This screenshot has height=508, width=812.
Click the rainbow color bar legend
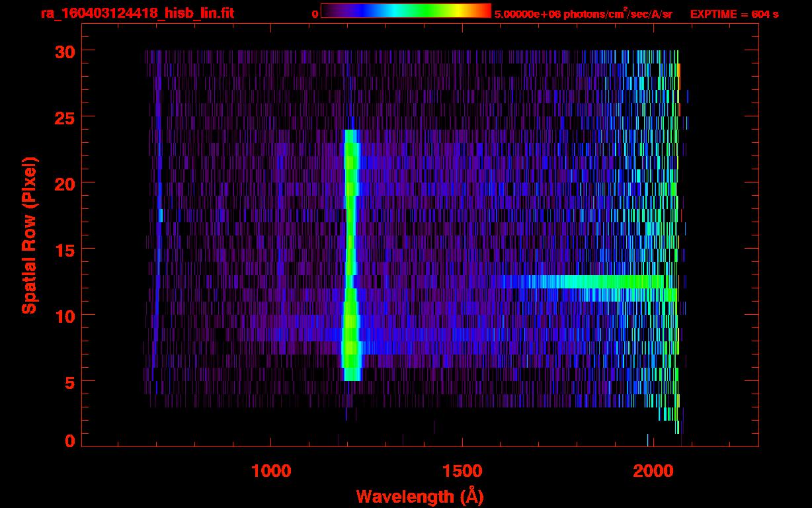pos(406,11)
